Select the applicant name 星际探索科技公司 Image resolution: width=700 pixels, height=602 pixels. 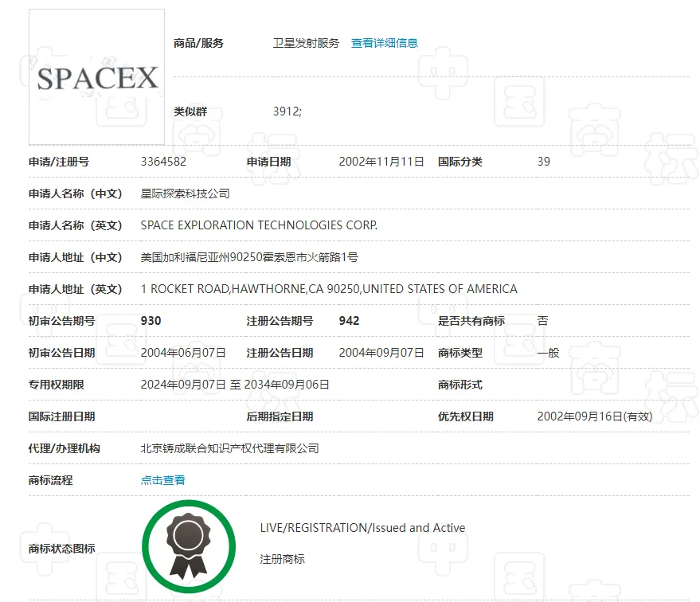(186, 193)
